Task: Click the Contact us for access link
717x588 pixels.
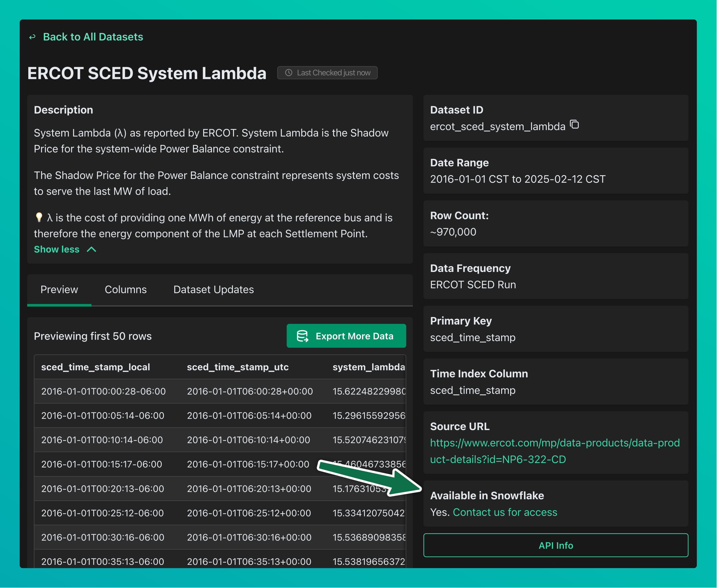Action: [x=505, y=512]
